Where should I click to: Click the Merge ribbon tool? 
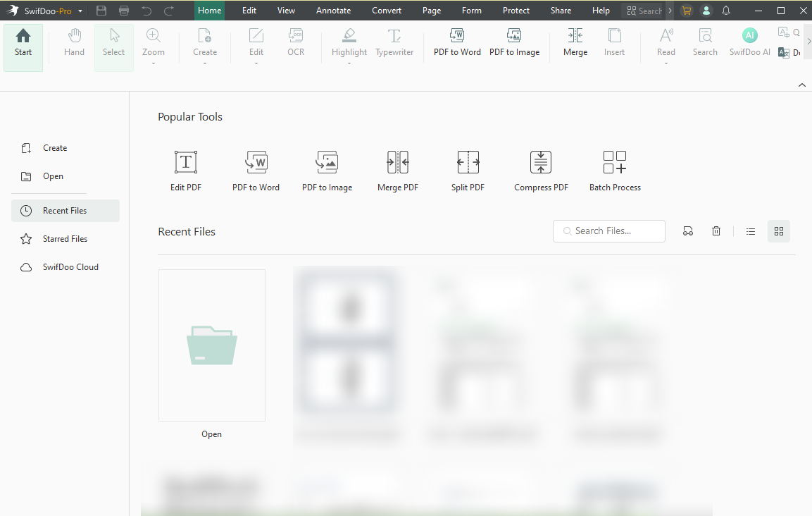(x=575, y=44)
